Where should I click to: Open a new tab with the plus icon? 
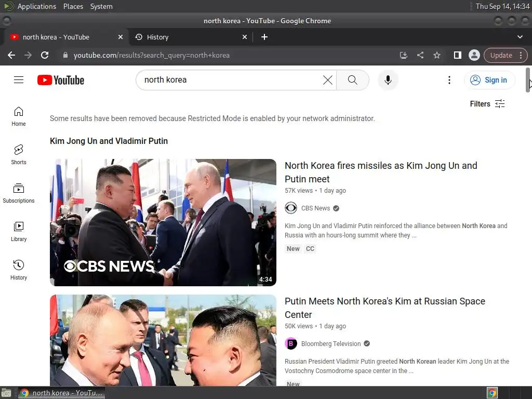[x=264, y=37]
